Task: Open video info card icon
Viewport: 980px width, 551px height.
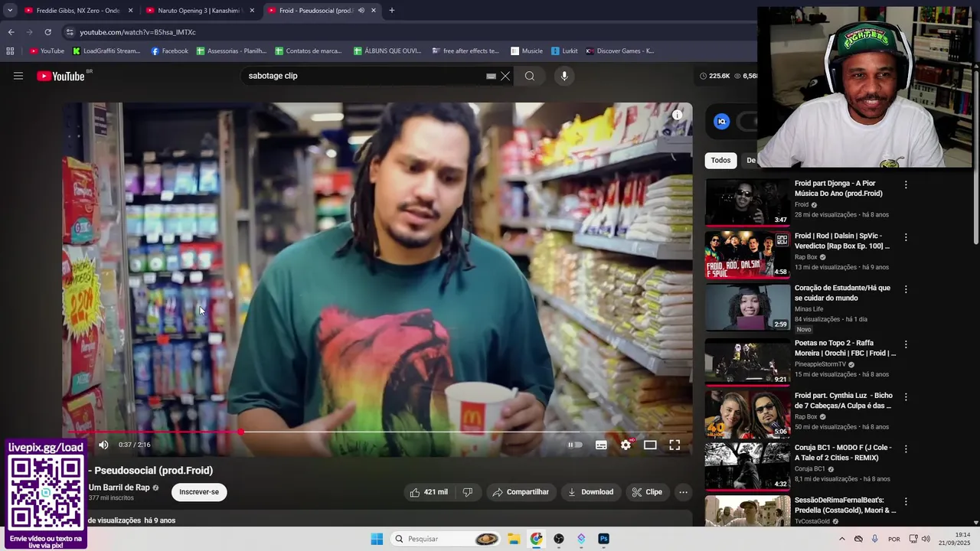Action: click(x=677, y=116)
